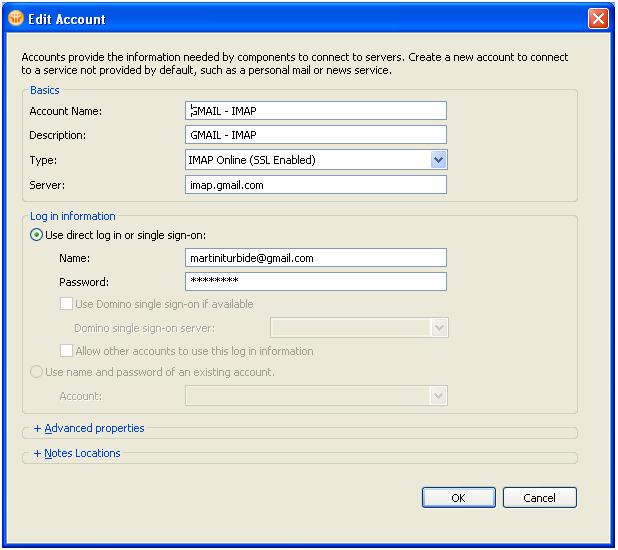This screenshot has width=618, height=550.
Task: Click the Cancel button
Action: (x=540, y=498)
